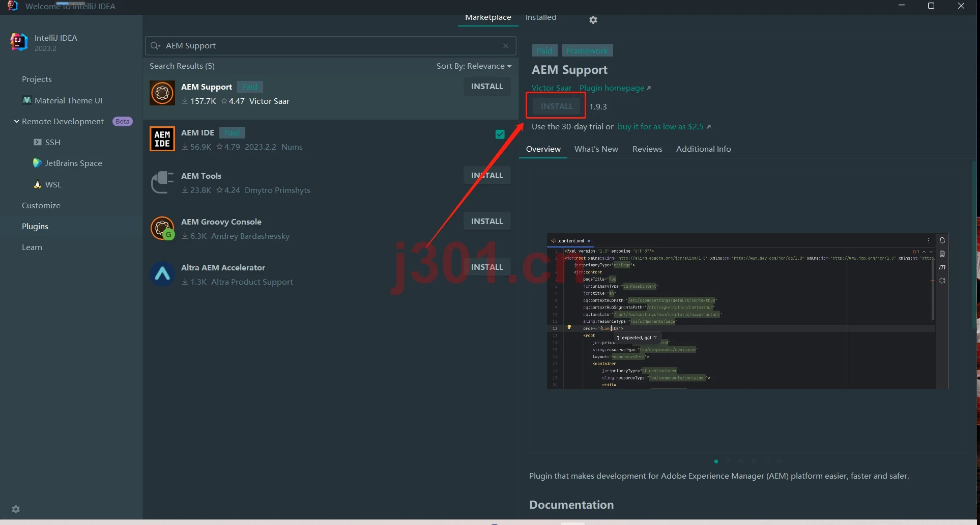Viewport: 980px width, 525px height.
Task: Collapse the Remote Development tree
Action: [x=17, y=121]
